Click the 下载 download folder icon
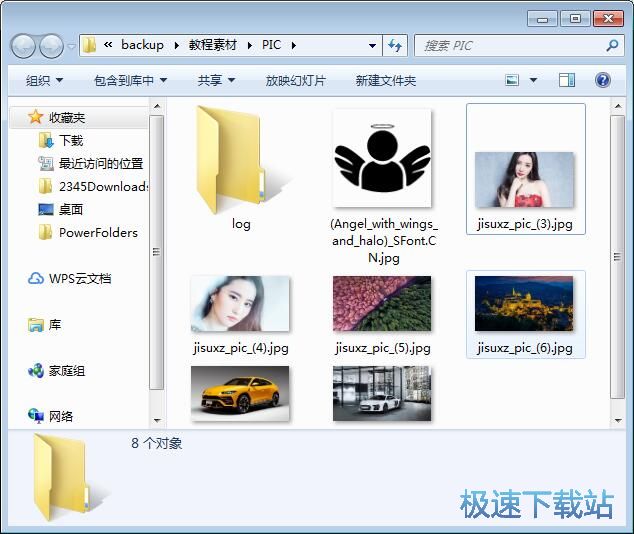 click(46, 141)
